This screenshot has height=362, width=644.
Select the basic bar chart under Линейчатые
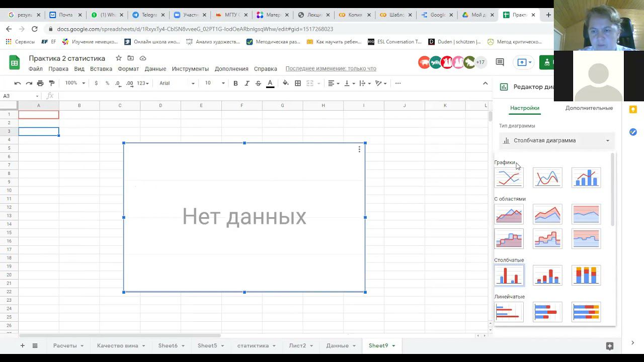pos(509,312)
